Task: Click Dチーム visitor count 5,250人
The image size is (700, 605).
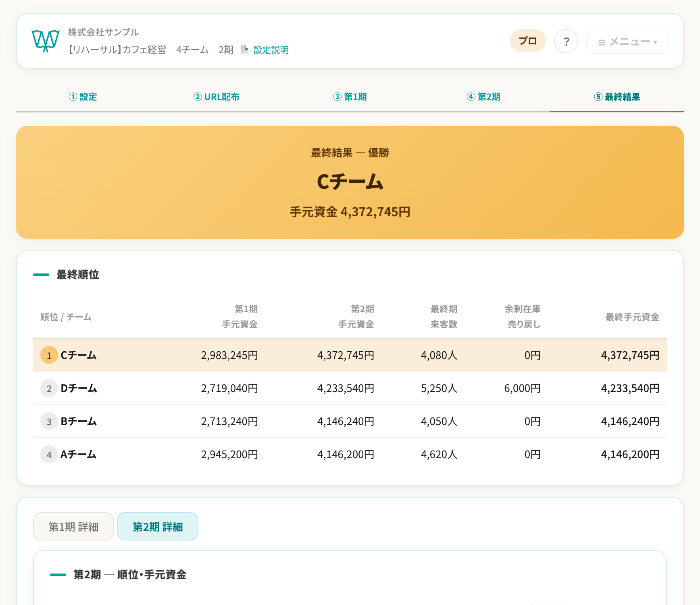Action: pos(439,388)
